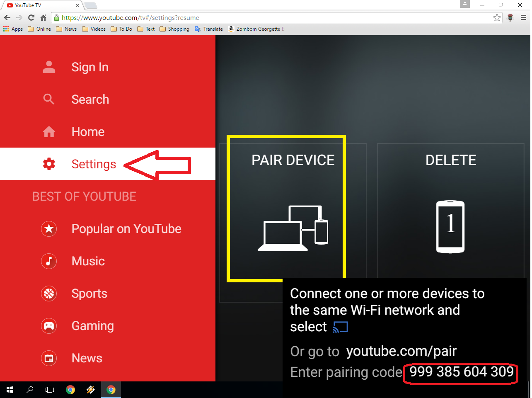This screenshot has height=398, width=532.
Task: Expand the To Do bookmarks folder
Action: coord(121,29)
